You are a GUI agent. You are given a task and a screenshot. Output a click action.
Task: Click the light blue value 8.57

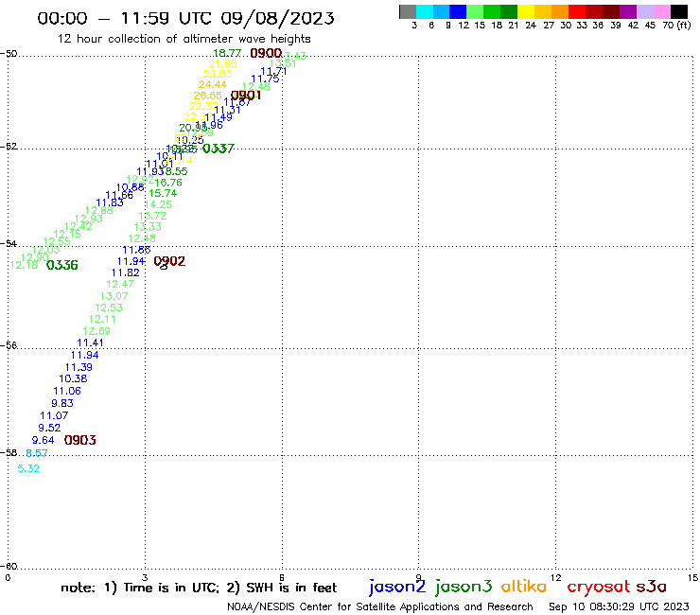[x=37, y=453]
